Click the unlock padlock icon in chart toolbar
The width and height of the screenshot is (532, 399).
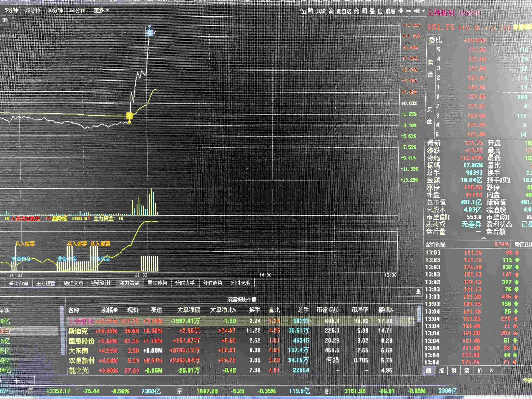coord(303,11)
